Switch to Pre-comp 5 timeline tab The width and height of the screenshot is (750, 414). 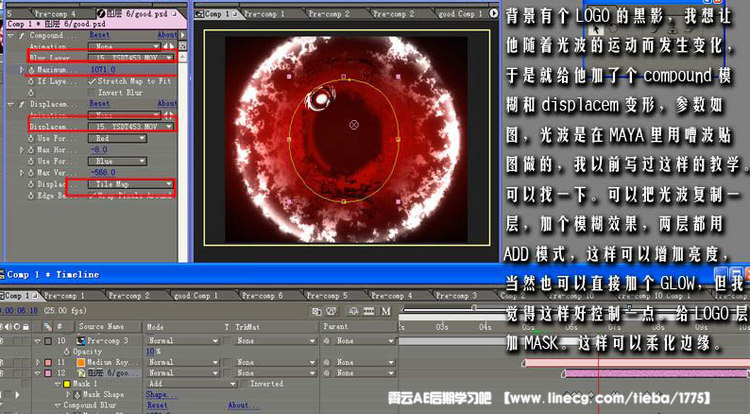(327, 296)
